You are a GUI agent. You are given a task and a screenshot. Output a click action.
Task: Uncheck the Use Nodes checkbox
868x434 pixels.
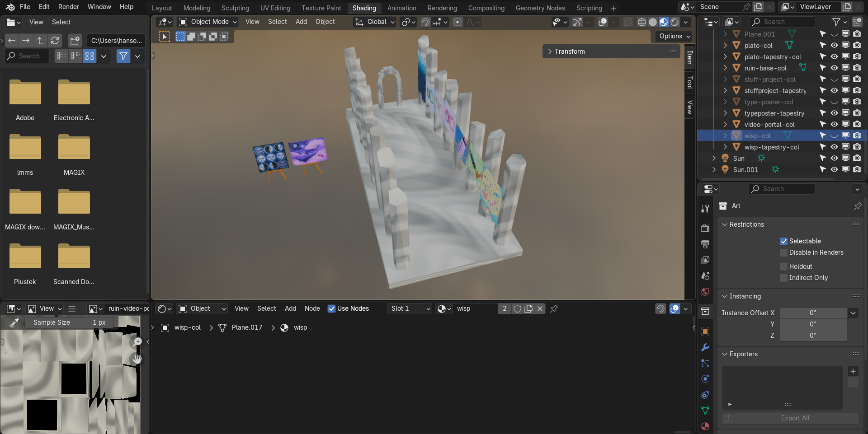(332, 308)
